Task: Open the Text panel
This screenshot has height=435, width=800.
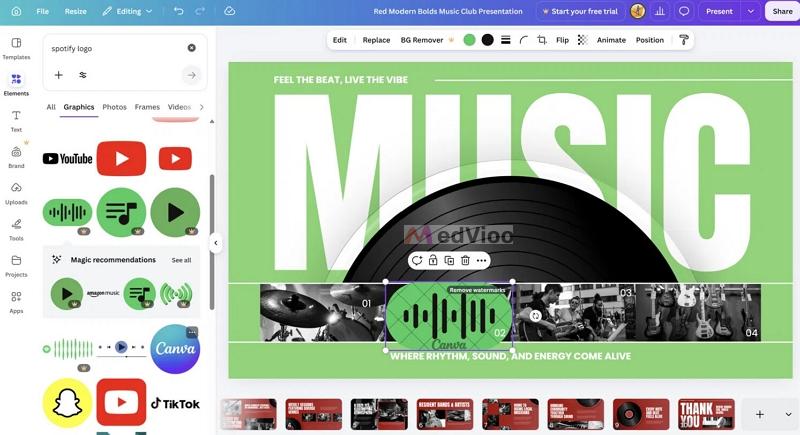Action: (x=16, y=121)
